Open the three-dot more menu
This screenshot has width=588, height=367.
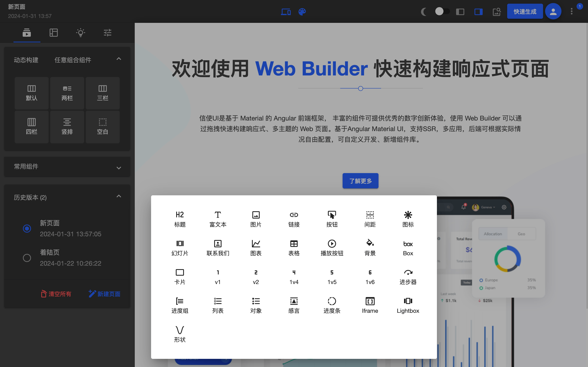coord(571,11)
